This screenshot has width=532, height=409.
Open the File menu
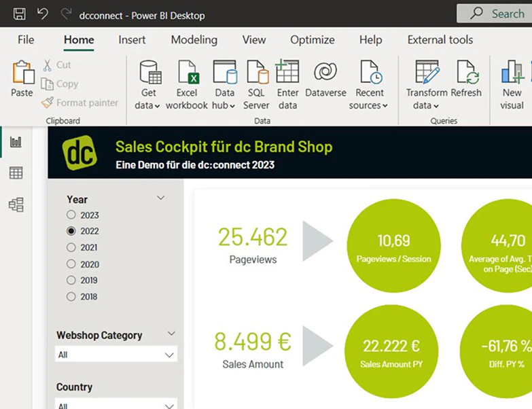click(x=26, y=39)
